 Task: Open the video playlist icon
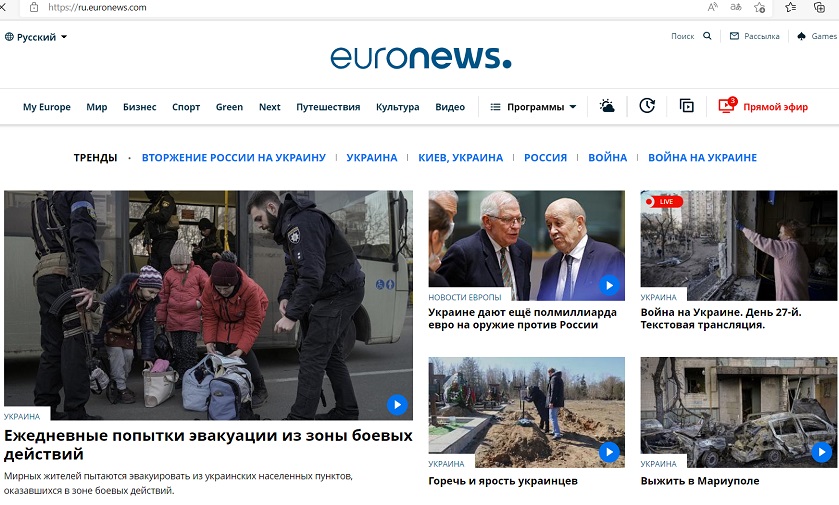(687, 106)
